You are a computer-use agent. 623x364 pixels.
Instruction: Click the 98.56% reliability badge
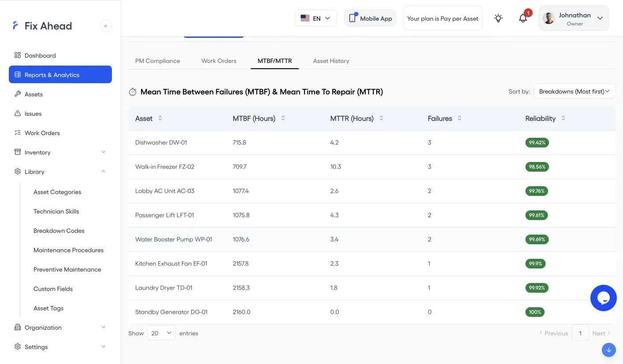coord(537,167)
